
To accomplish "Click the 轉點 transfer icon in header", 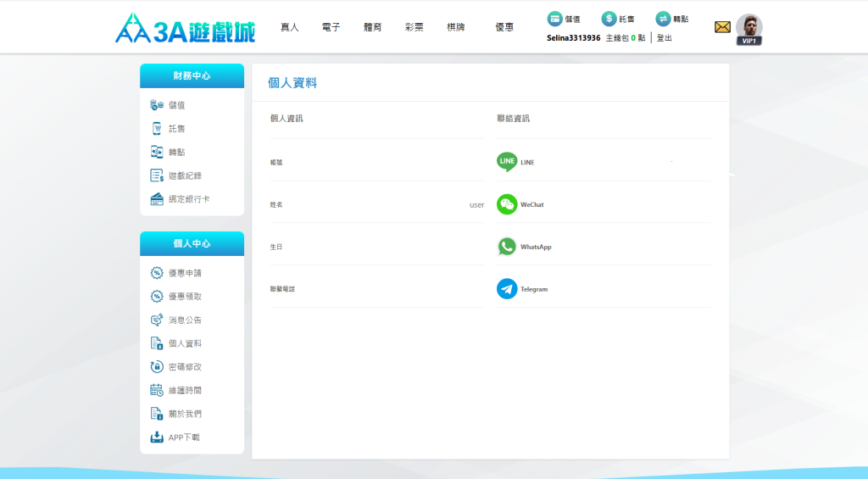I will 663,19.
